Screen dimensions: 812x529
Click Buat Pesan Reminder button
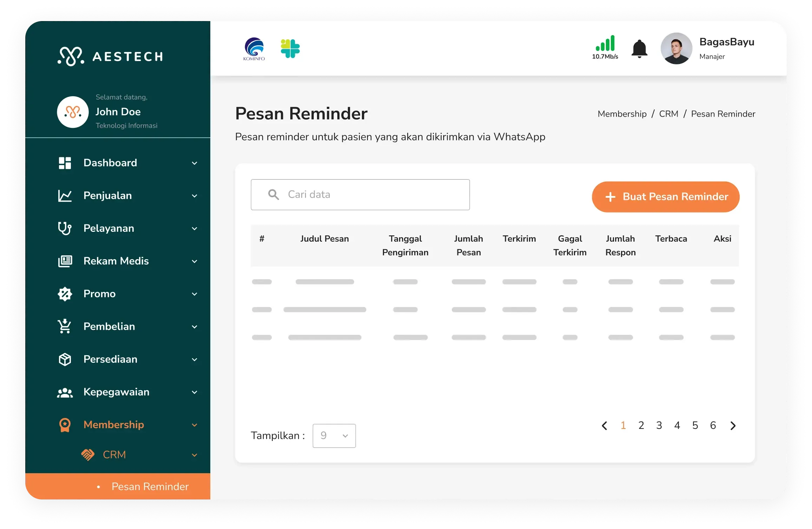point(666,197)
